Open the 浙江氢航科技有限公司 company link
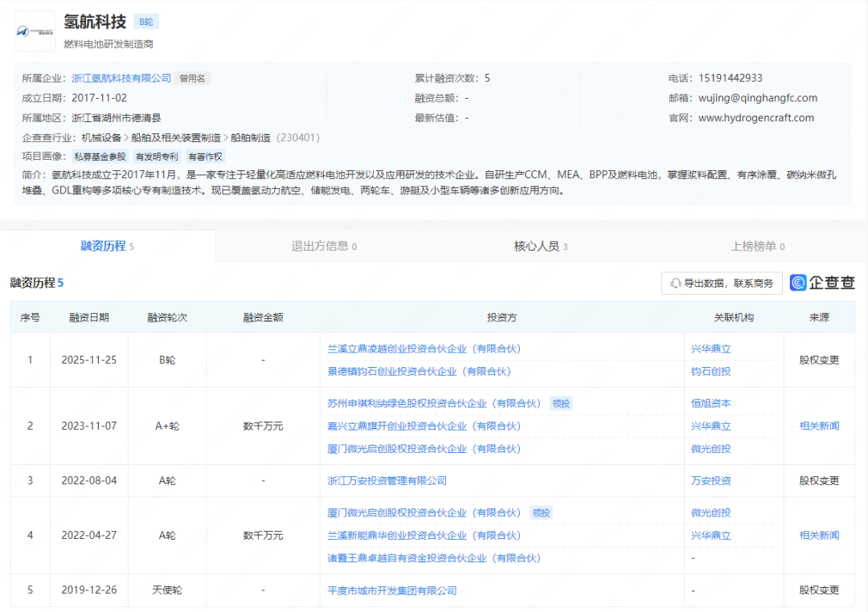 click(x=121, y=78)
